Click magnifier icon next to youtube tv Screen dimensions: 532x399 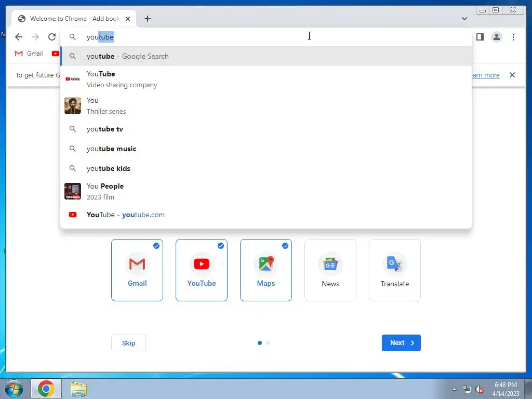tap(73, 129)
